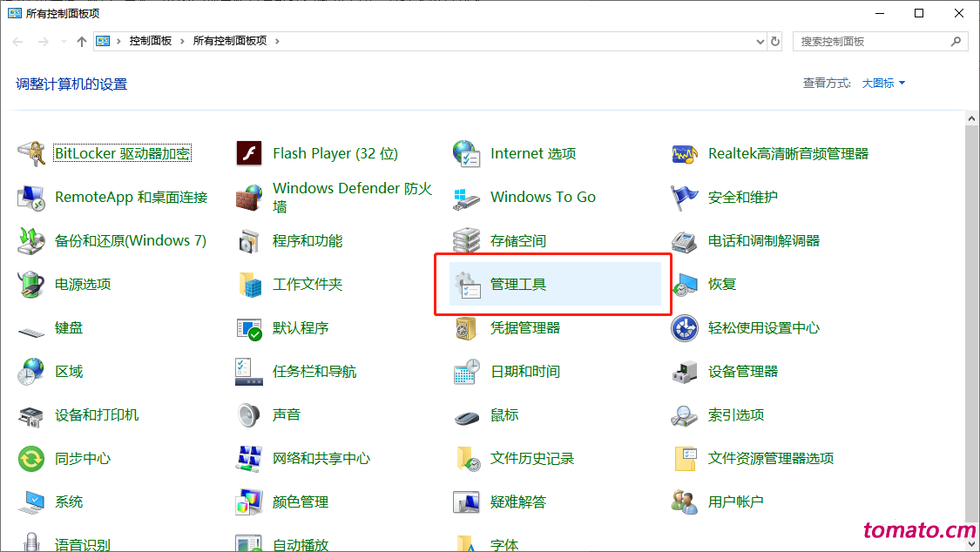
Task: Go forward with the forward arrow
Action: tap(44, 42)
